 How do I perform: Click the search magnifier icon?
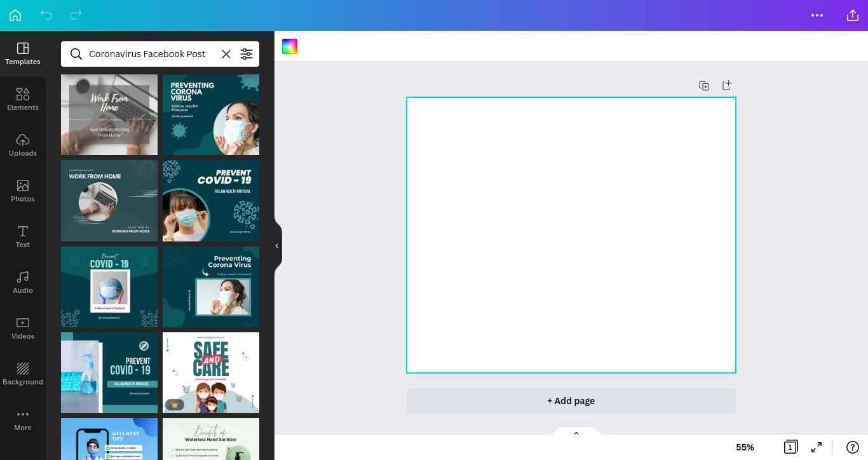[76, 54]
